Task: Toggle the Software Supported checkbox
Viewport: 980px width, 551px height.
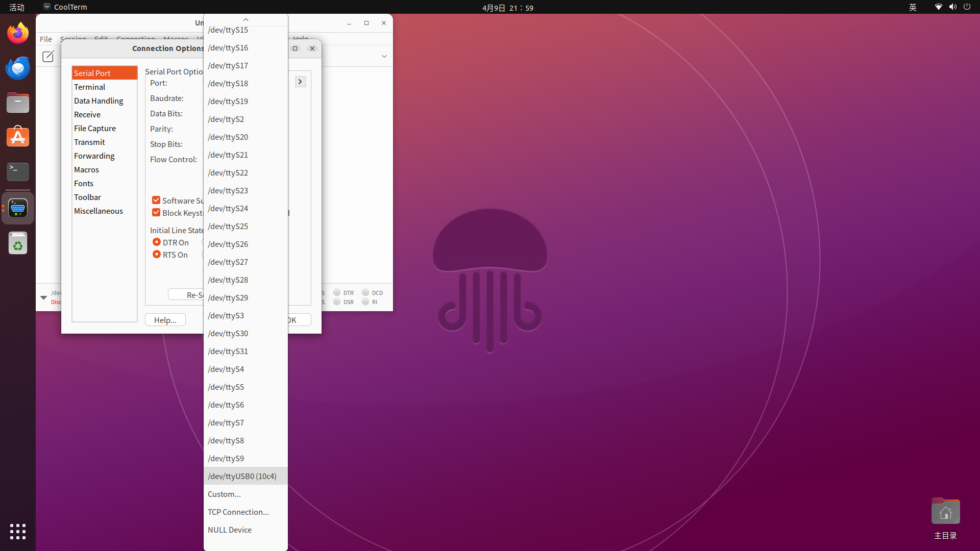Action: [156, 201]
